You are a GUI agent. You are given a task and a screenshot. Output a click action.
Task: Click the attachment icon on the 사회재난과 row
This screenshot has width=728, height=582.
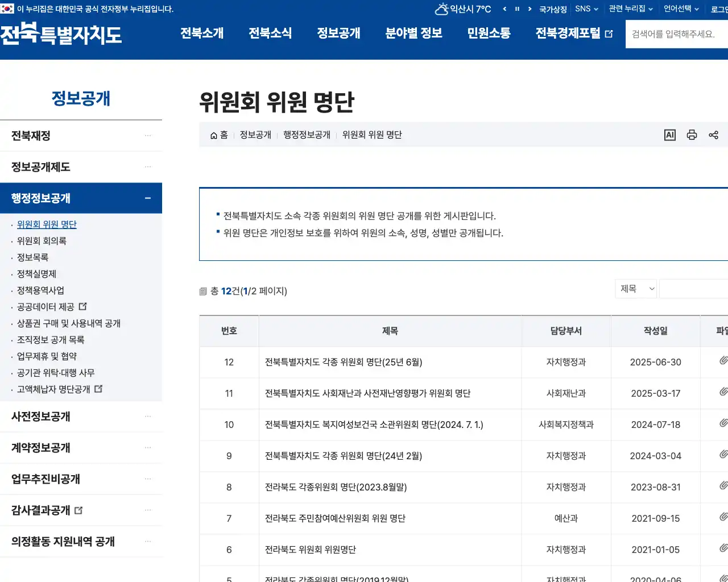pyautogui.click(x=723, y=391)
